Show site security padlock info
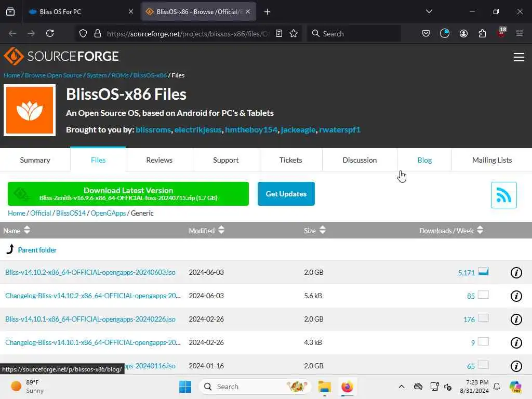Screen dimensions: 532x399 (98, 33)
